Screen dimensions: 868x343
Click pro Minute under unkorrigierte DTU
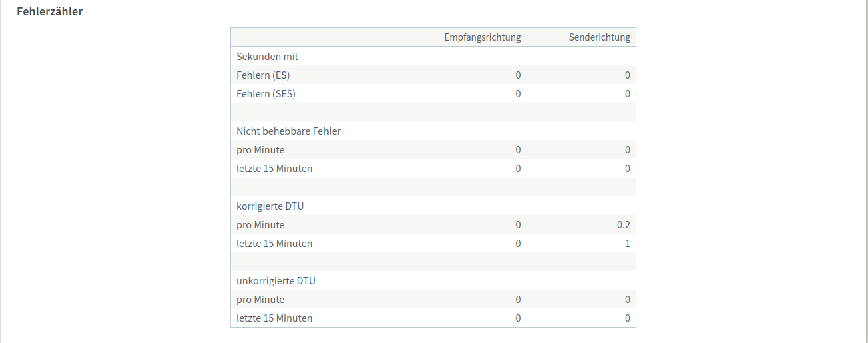click(x=260, y=300)
